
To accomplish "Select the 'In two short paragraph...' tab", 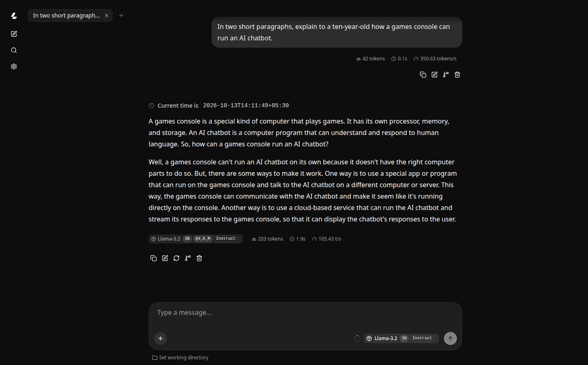I will click(66, 15).
